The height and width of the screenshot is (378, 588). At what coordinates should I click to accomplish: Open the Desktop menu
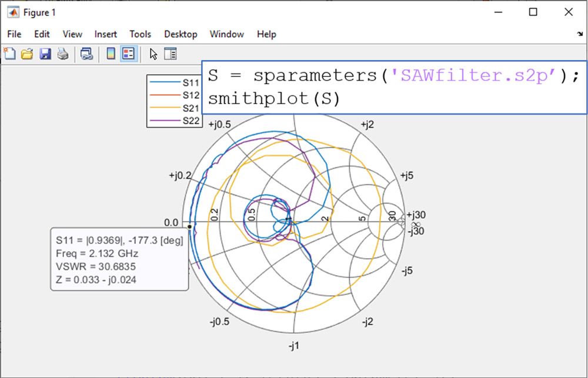pyautogui.click(x=181, y=34)
